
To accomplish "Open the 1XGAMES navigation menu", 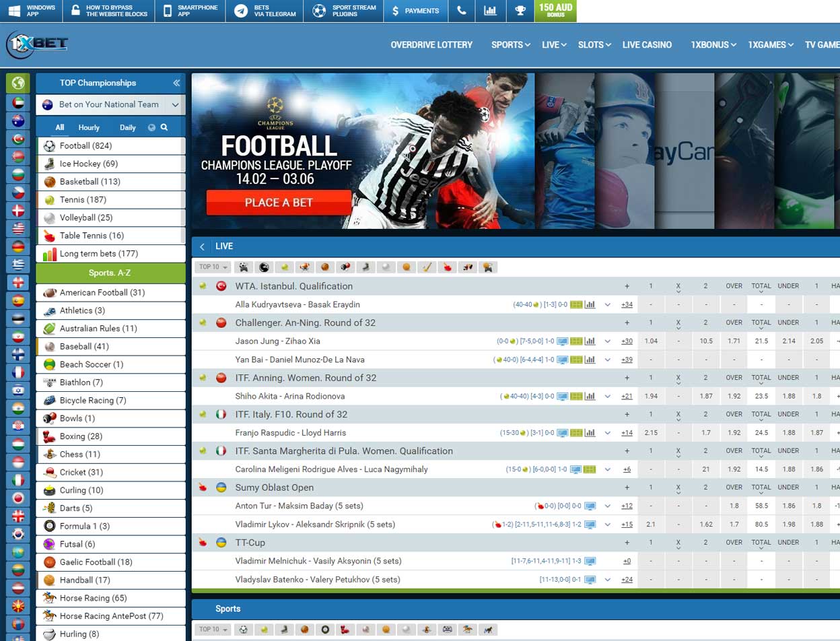I will point(771,44).
